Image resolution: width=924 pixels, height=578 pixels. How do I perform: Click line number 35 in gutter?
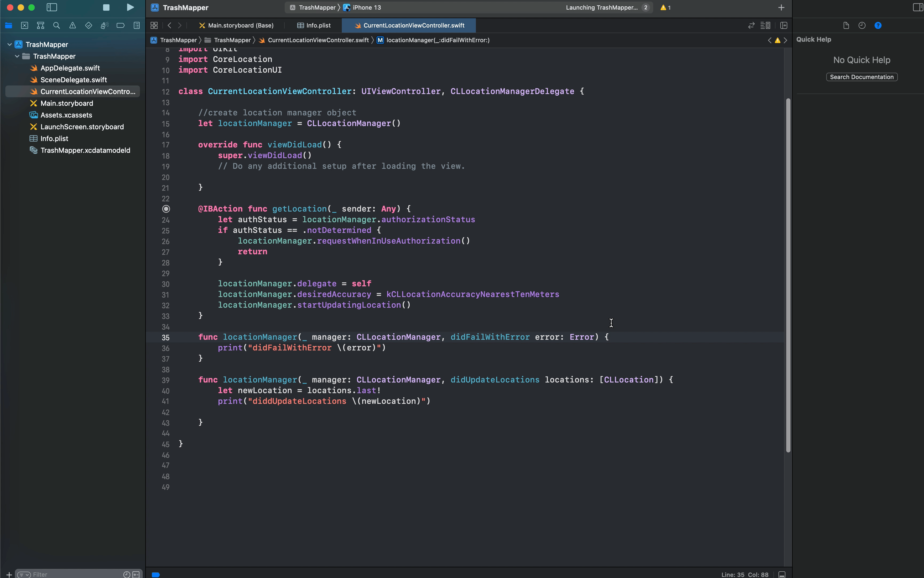point(165,338)
